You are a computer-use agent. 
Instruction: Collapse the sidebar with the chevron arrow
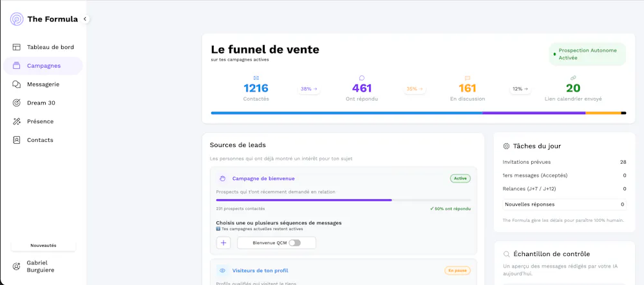[x=85, y=19]
